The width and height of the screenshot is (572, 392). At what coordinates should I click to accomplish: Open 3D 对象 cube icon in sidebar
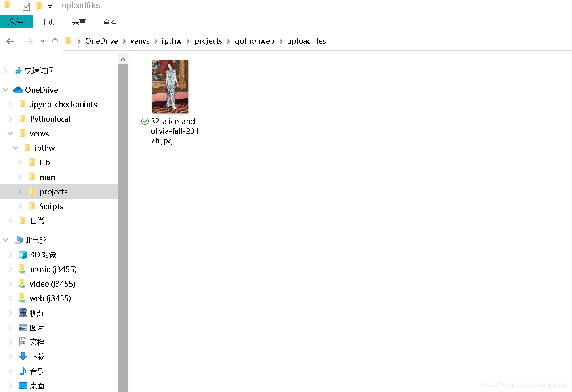23,255
